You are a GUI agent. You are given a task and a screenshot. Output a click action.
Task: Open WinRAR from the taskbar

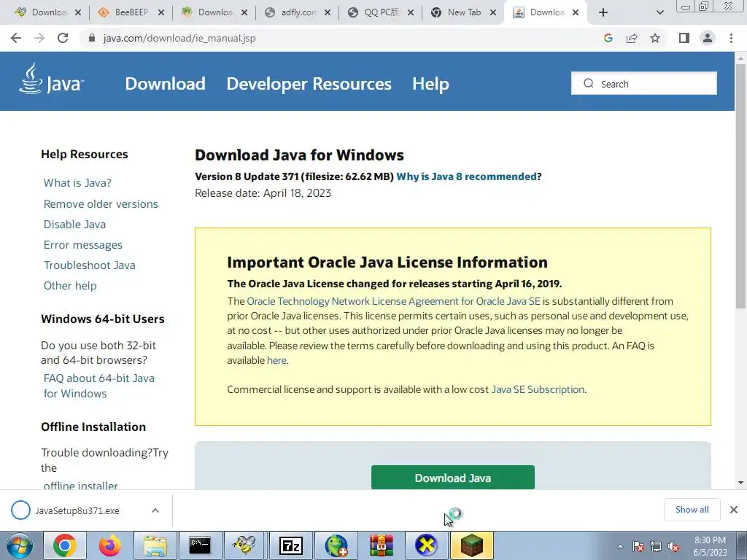pos(381,545)
